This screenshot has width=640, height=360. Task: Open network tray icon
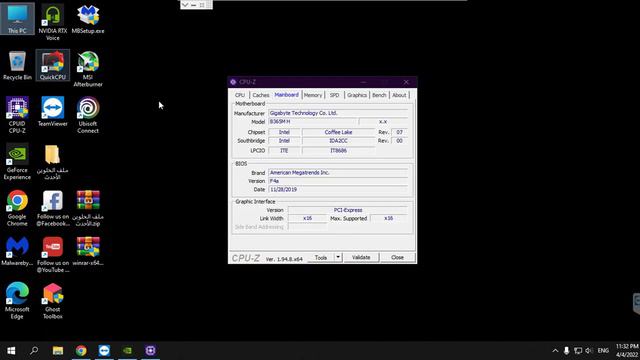(578, 351)
